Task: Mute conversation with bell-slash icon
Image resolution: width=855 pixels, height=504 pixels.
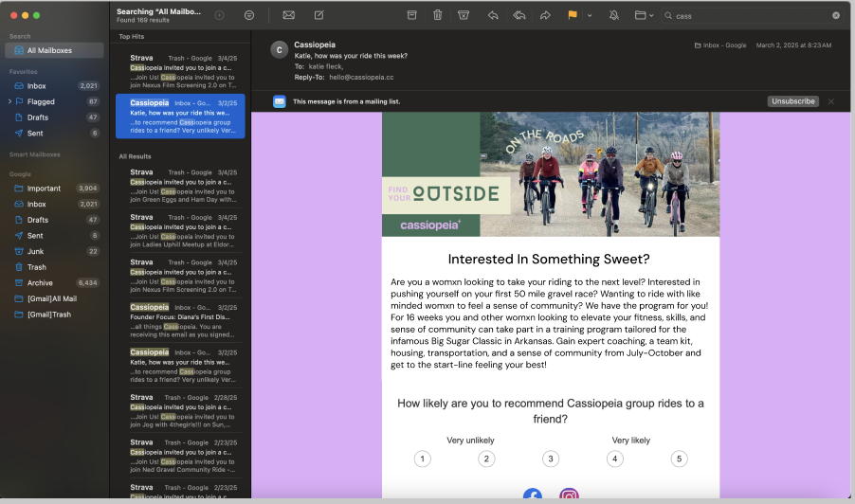Action: (614, 15)
